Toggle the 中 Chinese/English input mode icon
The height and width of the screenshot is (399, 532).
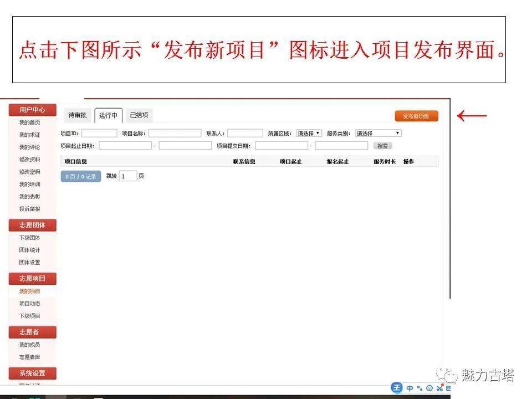pos(410,388)
